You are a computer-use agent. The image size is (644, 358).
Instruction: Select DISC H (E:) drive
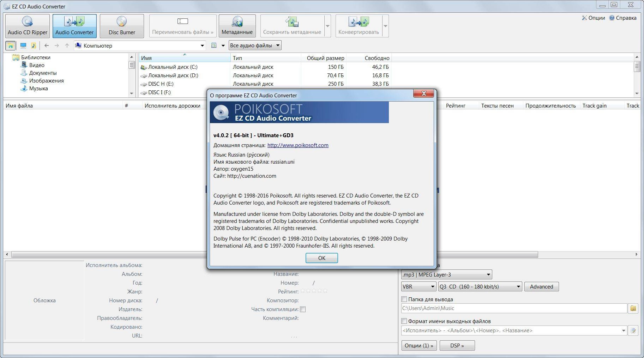click(161, 84)
